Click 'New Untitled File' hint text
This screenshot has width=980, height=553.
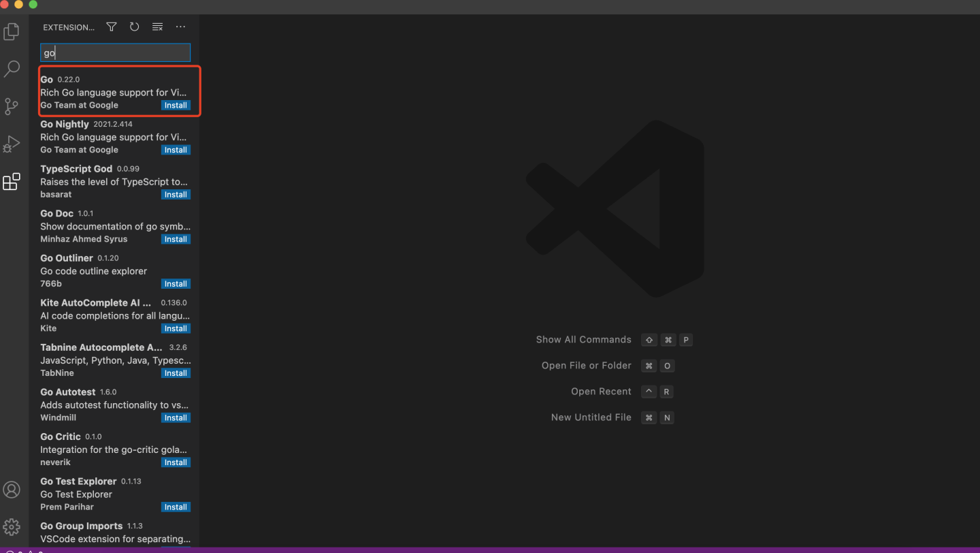coord(591,417)
